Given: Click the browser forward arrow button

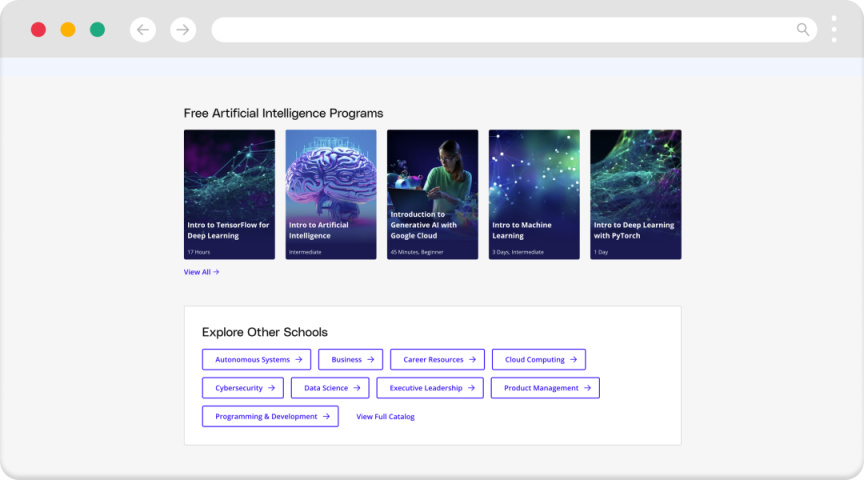Looking at the screenshot, I should click(183, 30).
